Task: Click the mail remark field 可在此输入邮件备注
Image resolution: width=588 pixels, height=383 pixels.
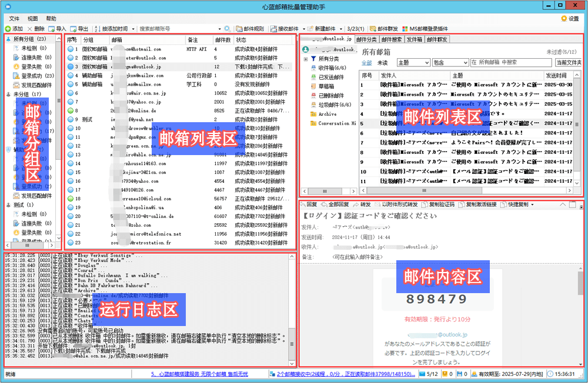Action: (x=358, y=257)
